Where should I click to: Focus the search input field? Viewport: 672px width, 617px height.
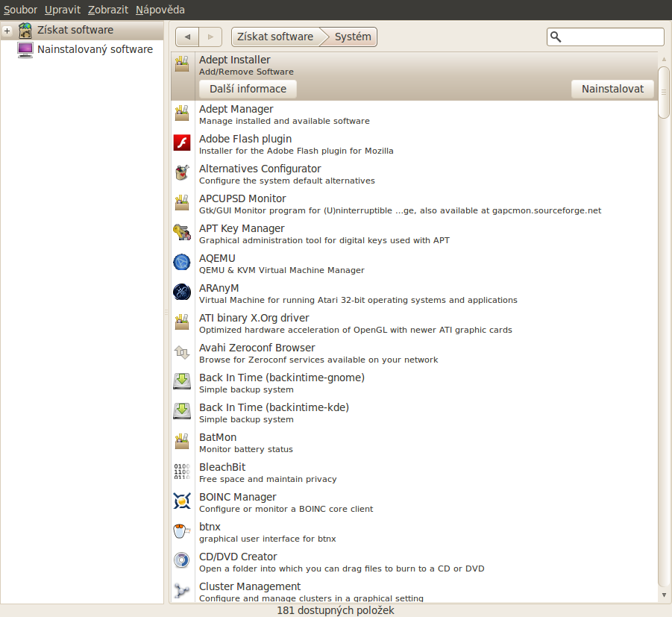606,37
